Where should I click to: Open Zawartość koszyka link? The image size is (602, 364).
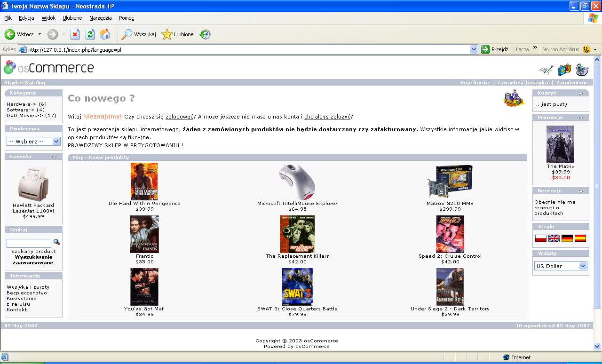(x=523, y=82)
